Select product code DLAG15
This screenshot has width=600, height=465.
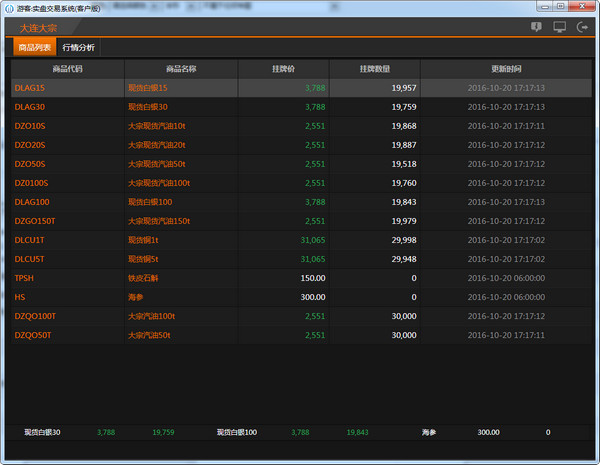(29, 88)
